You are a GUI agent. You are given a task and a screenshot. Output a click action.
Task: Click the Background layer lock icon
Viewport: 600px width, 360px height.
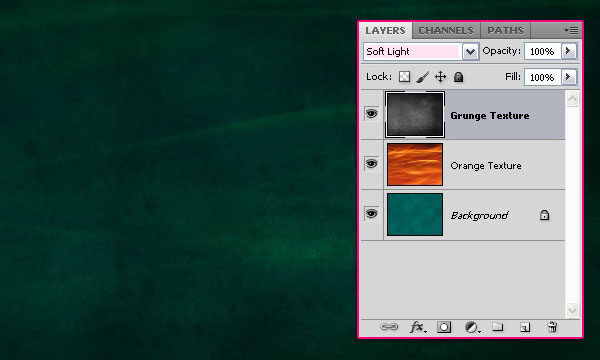click(x=544, y=215)
